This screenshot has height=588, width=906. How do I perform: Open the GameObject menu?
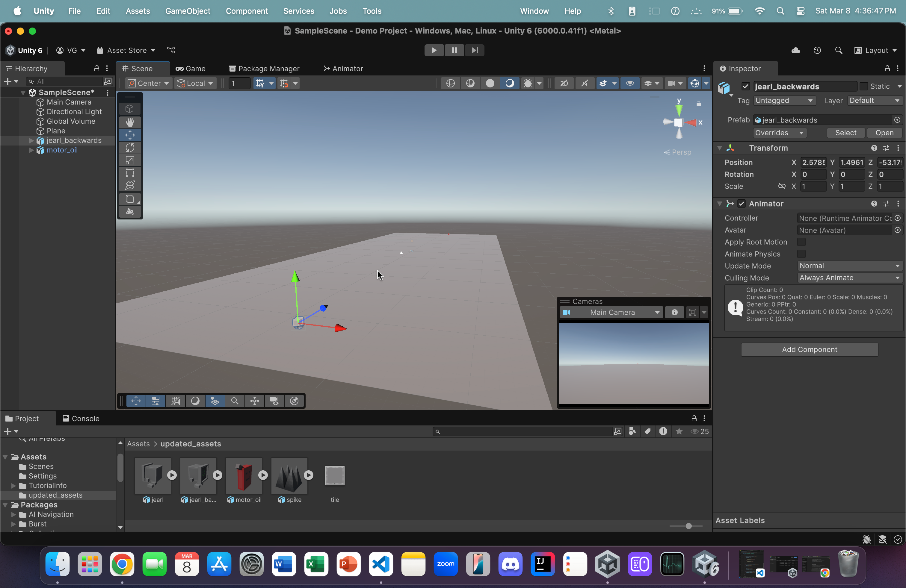[x=188, y=11]
